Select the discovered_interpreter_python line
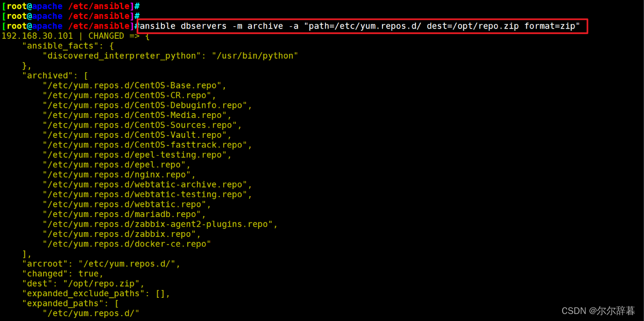Image resolution: width=644 pixels, height=321 pixels. click(x=171, y=56)
